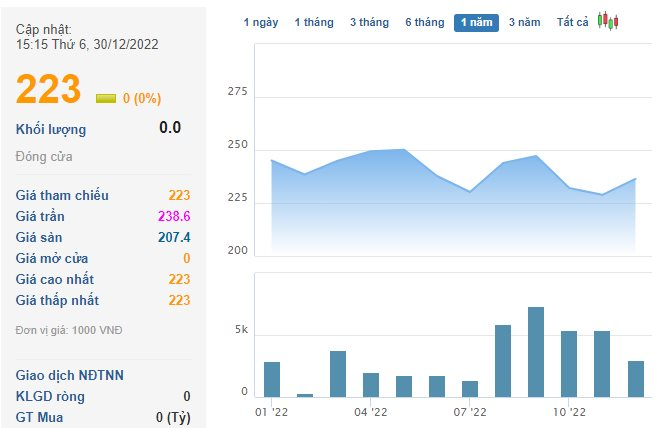Screen dimensions: 658x428
Task: Click the large orange price 223
Action: pos(48,90)
